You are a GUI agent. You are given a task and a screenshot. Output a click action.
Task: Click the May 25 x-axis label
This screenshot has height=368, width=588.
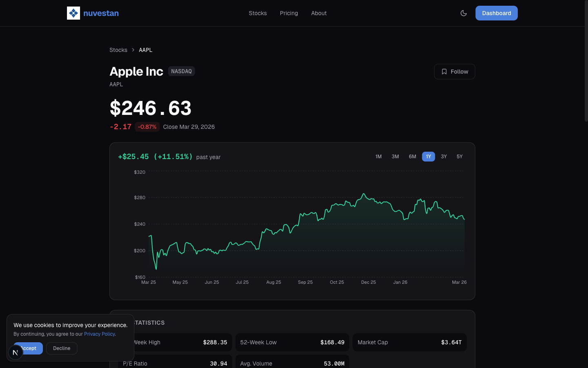point(180,282)
